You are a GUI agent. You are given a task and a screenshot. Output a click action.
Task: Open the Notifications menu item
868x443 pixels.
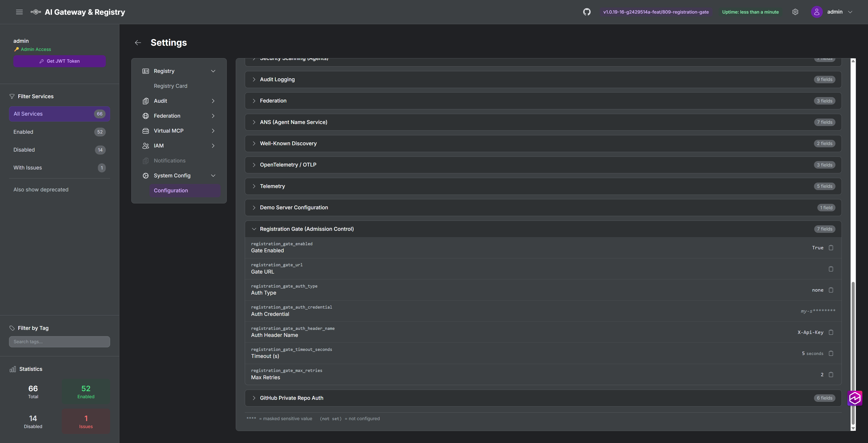click(179, 161)
